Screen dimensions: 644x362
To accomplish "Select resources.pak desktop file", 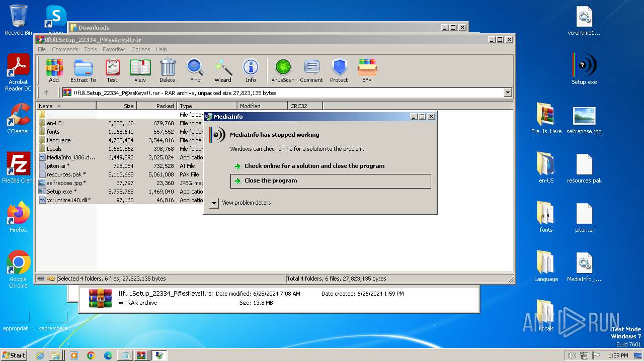I will pyautogui.click(x=584, y=168).
